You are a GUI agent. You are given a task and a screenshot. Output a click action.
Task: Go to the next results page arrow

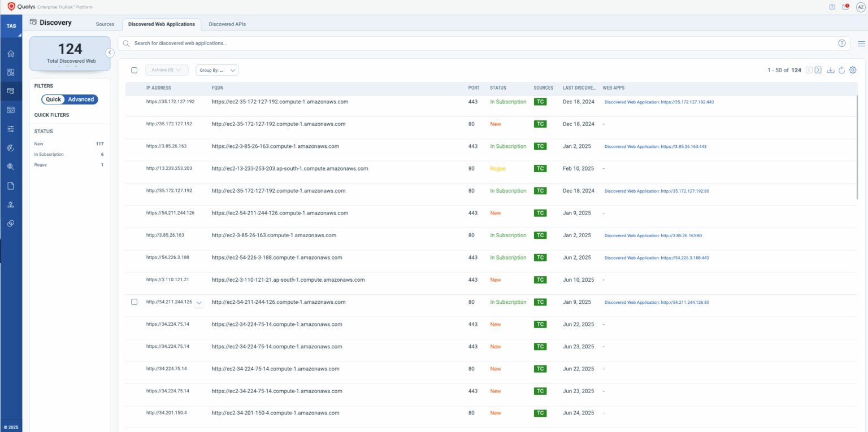click(818, 70)
